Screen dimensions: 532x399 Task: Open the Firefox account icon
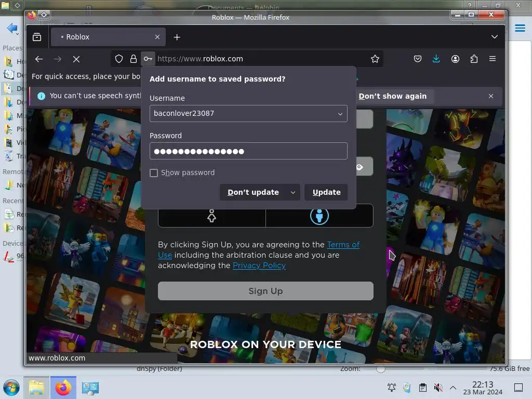pos(455,59)
